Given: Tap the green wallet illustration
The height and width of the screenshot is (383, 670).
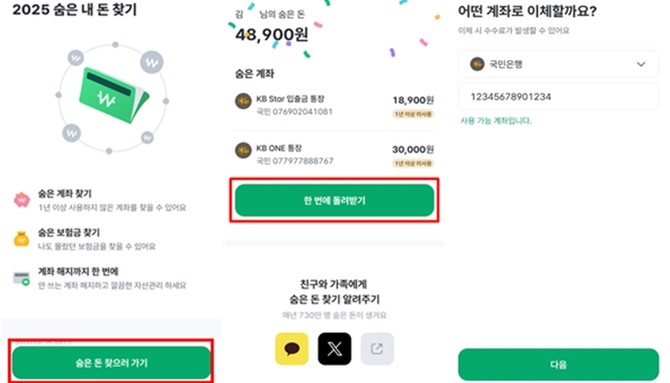Looking at the screenshot, I should [x=114, y=96].
